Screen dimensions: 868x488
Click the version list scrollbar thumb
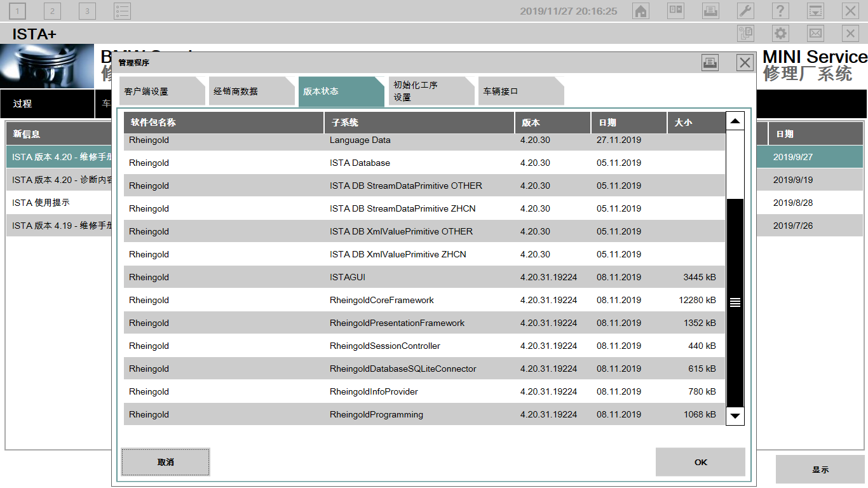point(735,302)
